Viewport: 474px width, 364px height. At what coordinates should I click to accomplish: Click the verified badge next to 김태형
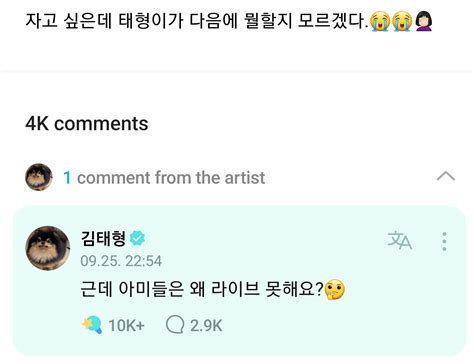pos(137,238)
